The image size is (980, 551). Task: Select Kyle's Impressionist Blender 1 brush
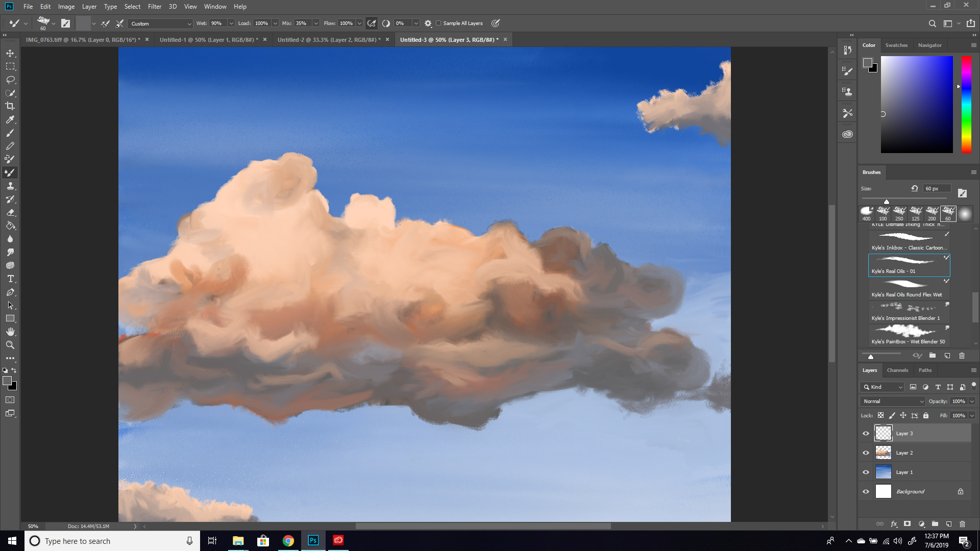[909, 312]
